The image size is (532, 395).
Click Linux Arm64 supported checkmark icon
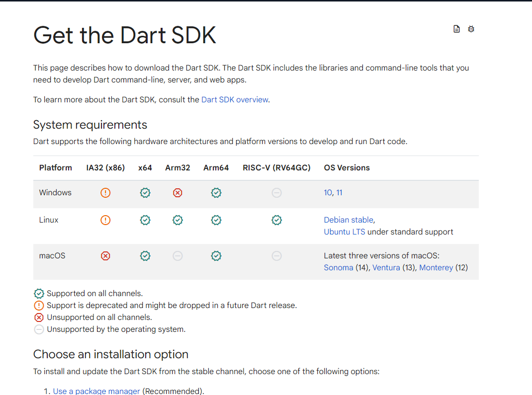pyautogui.click(x=216, y=220)
